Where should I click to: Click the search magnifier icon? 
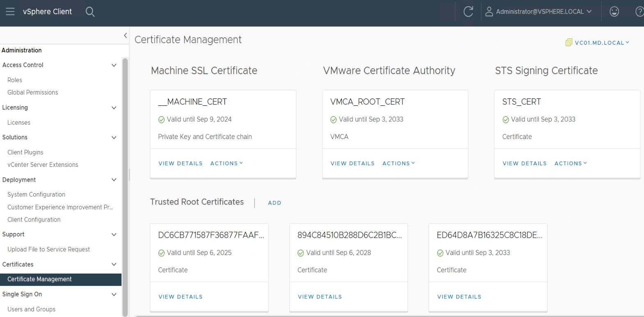(90, 12)
